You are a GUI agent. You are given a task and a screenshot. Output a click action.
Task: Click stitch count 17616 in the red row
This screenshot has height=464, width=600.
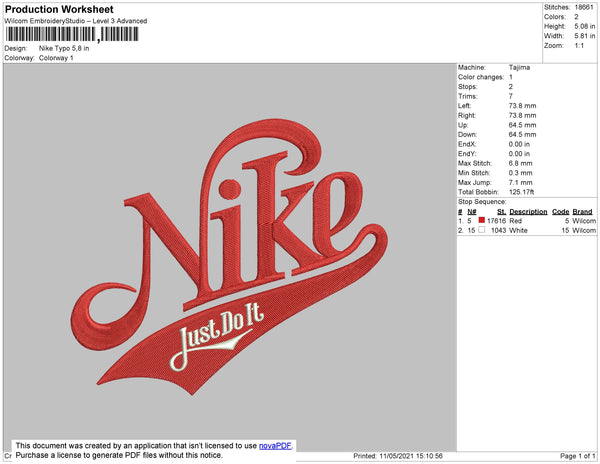(496, 221)
